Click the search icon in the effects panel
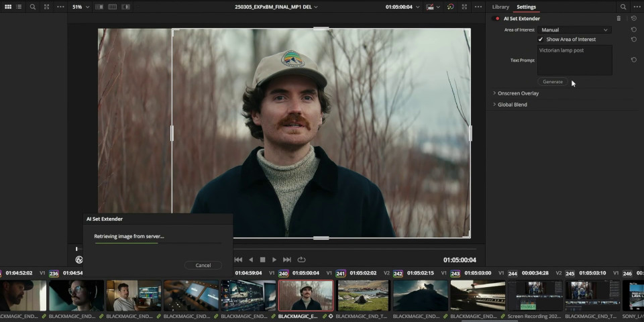The image size is (644, 322). coord(623,7)
